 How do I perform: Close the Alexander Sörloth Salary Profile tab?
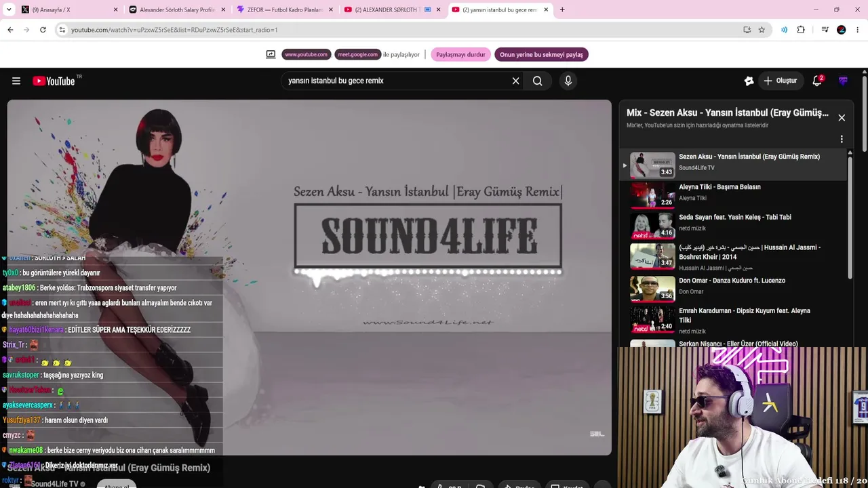pyautogui.click(x=223, y=9)
